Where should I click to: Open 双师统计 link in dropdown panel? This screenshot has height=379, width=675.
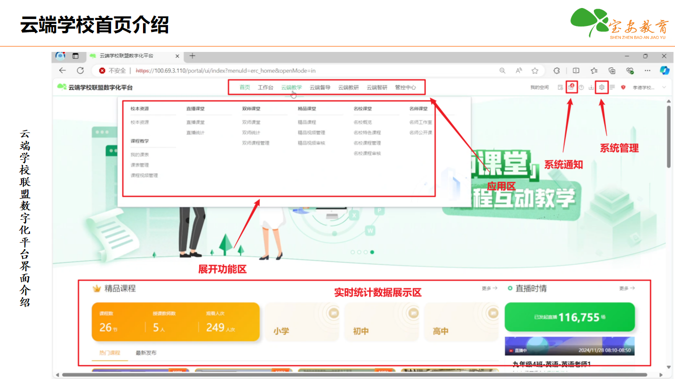point(251,133)
